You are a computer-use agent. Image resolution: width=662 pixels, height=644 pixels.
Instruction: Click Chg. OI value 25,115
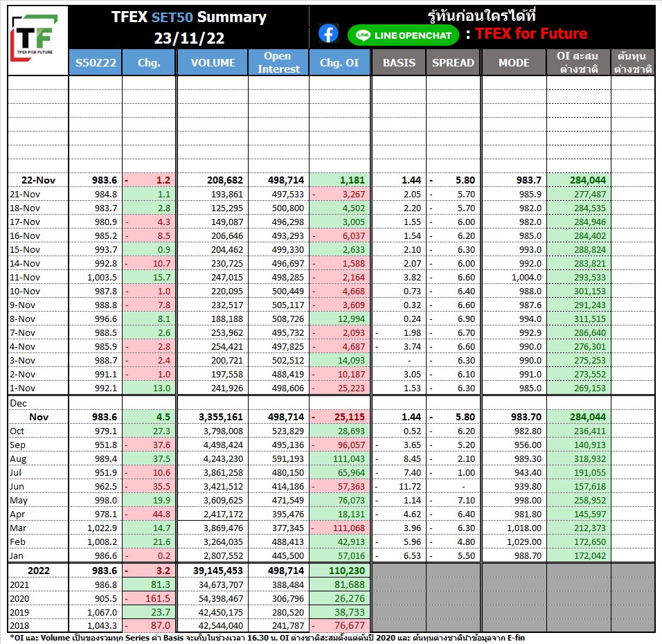coord(350,418)
